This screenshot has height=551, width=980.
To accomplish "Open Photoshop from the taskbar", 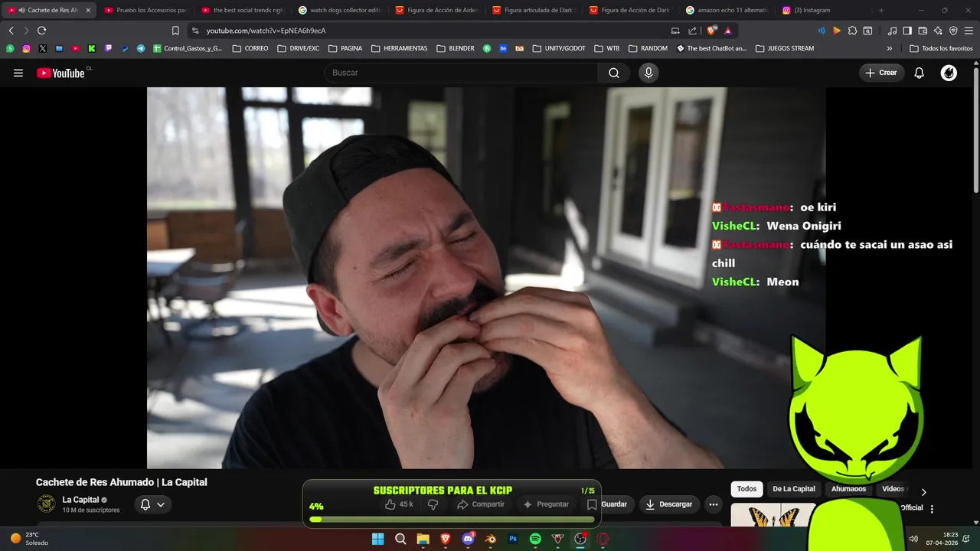I will click(513, 539).
